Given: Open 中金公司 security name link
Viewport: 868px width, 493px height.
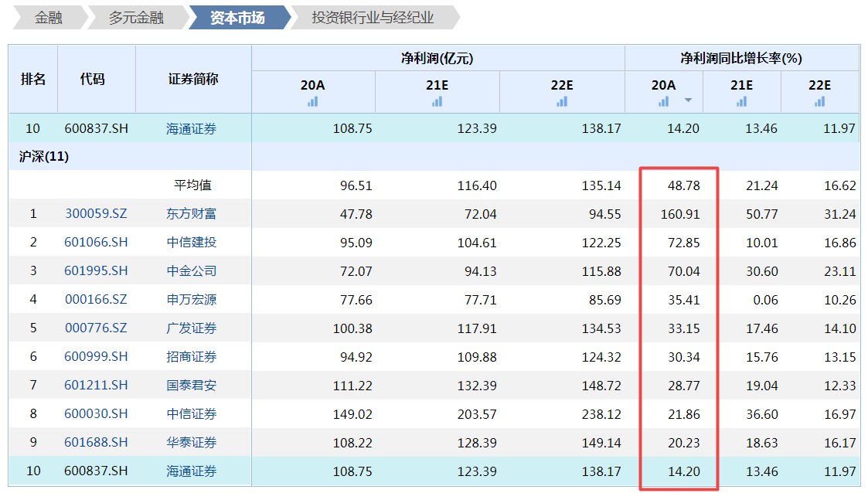Looking at the screenshot, I should [192, 271].
